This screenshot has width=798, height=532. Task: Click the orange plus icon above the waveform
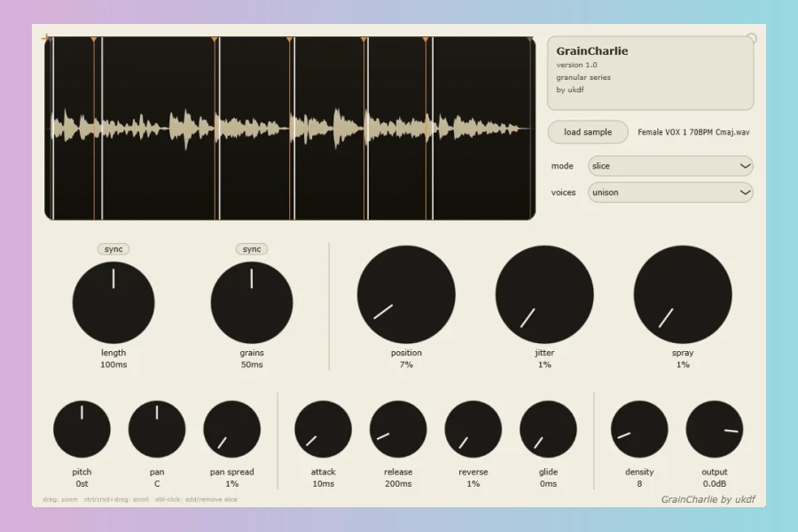tap(46, 37)
